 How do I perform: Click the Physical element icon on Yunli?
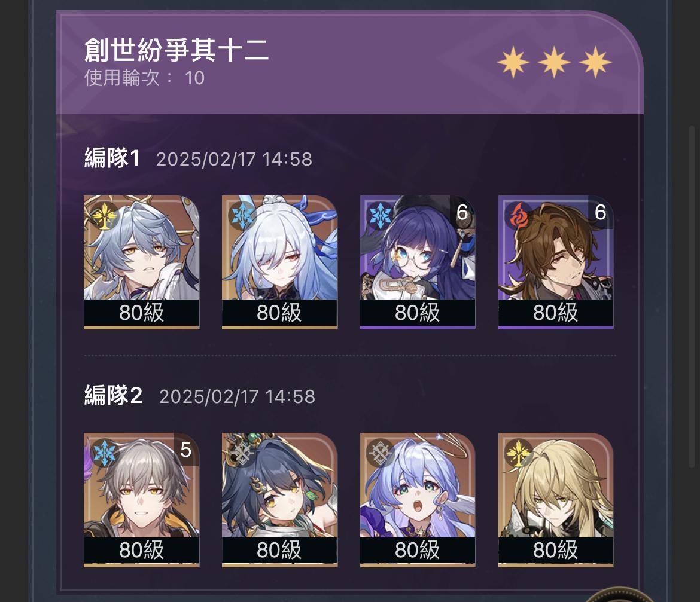click(242, 453)
